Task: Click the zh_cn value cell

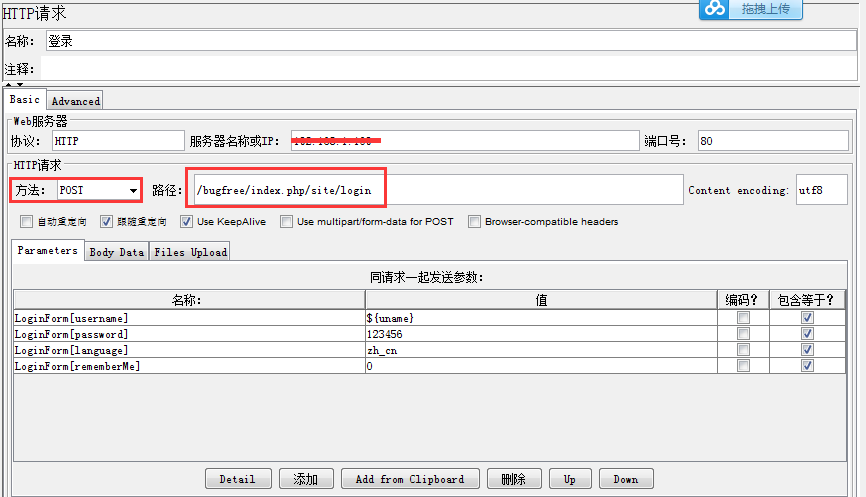Action: point(541,350)
